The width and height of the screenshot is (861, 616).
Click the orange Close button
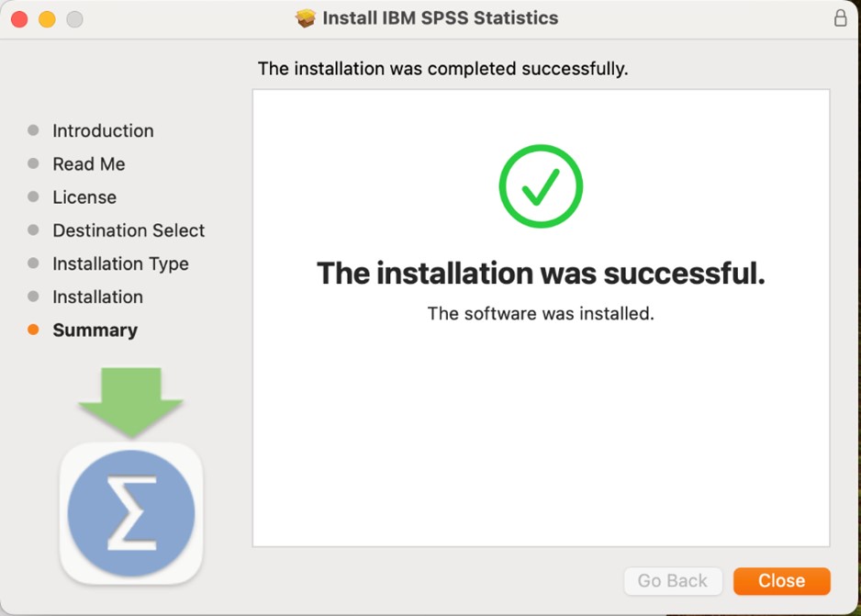781,581
